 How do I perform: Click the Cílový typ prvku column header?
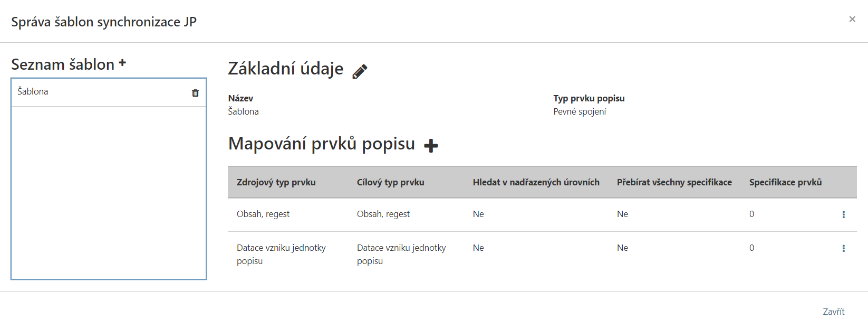pyautogui.click(x=390, y=182)
